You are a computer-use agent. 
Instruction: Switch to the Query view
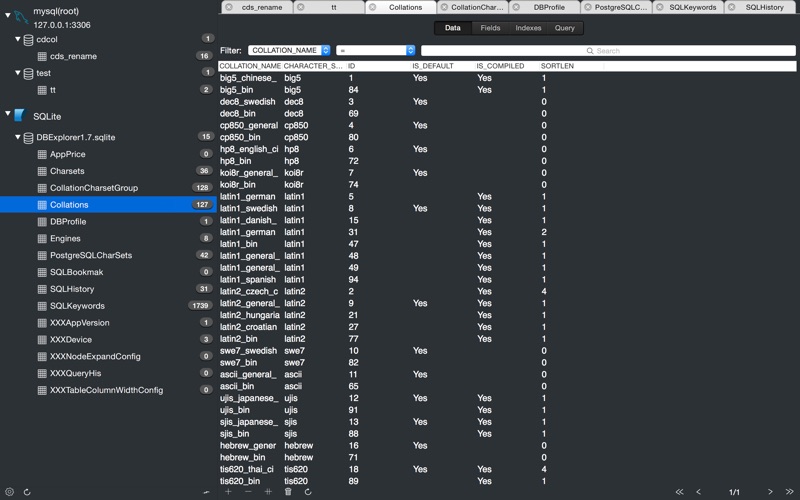[565, 28]
